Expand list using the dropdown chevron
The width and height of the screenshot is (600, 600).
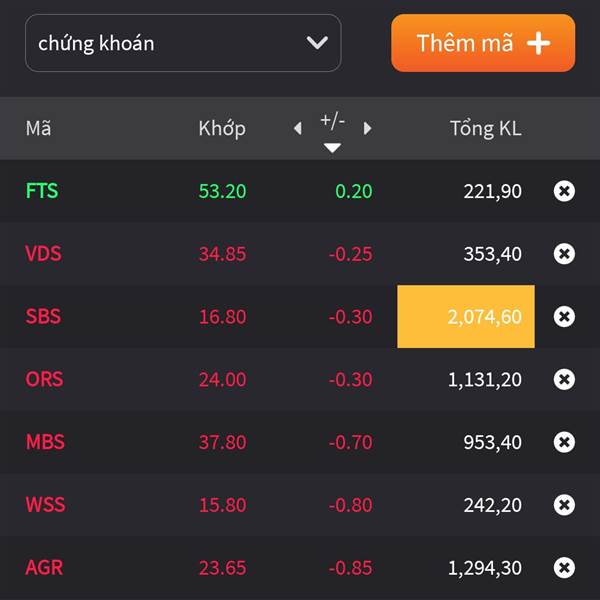317,42
